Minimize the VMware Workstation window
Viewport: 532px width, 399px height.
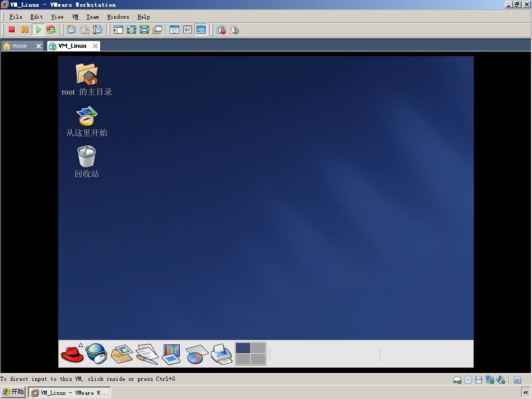tap(509, 4)
